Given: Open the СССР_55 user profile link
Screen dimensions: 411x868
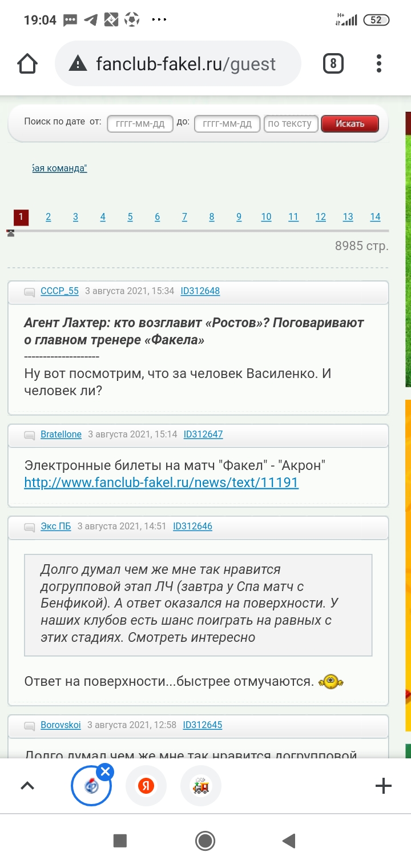Looking at the screenshot, I should tap(59, 291).
